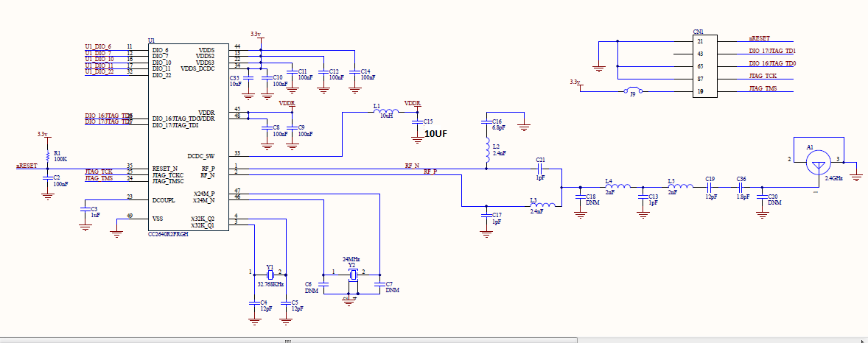Select capacitor C15 symbol
868x343 pixels.
(x=417, y=122)
